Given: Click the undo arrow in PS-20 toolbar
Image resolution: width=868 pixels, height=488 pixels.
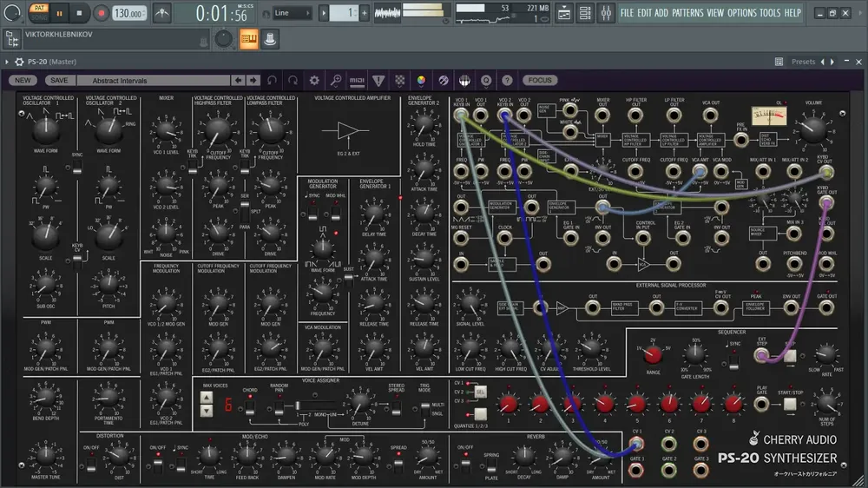Looking at the screenshot, I should click(272, 80).
